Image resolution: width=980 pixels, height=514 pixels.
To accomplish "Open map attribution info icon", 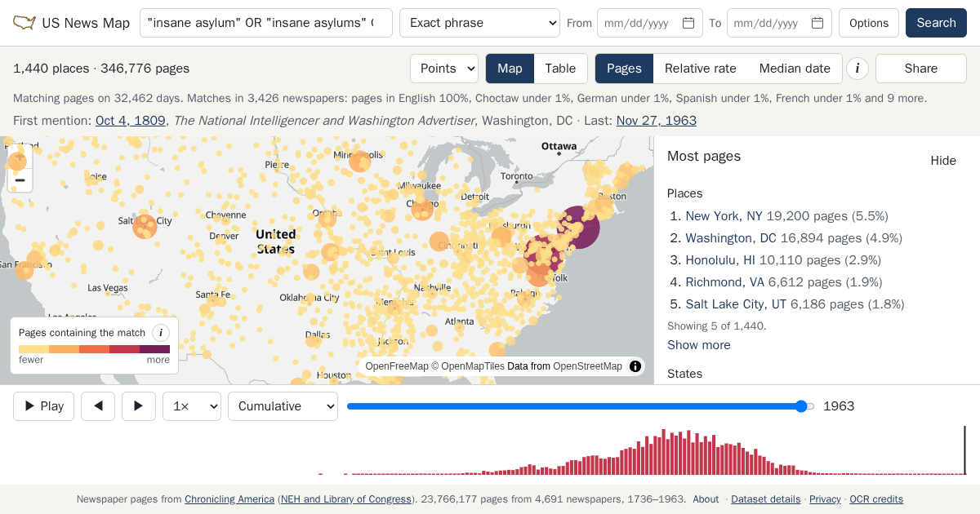I will [635, 366].
